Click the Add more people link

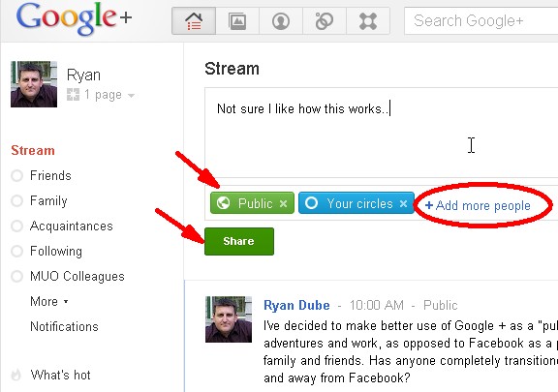pyautogui.click(x=478, y=205)
